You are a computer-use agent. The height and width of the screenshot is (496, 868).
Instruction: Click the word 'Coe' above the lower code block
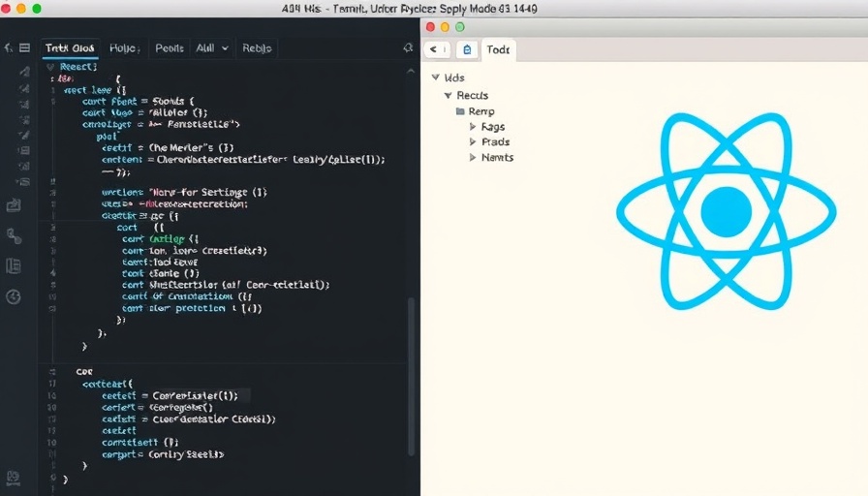pyautogui.click(x=84, y=371)
